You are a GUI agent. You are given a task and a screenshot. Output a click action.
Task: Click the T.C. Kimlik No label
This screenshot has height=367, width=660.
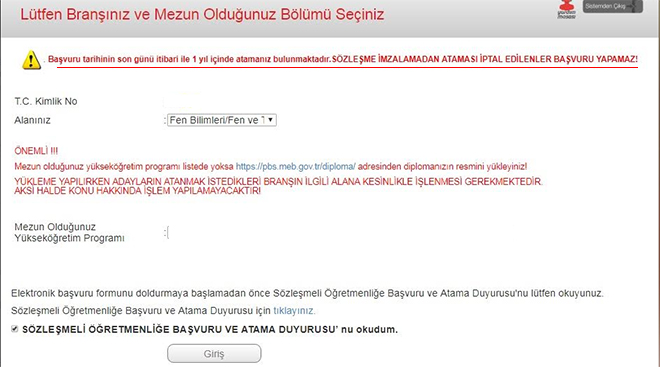45,101
